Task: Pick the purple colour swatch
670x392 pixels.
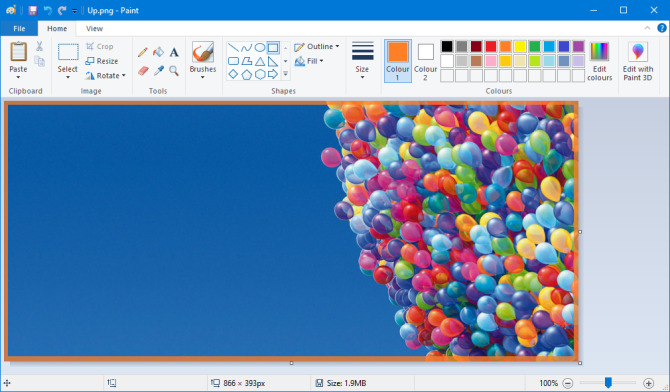Action: pyautogui.click(x=578, y=46)
